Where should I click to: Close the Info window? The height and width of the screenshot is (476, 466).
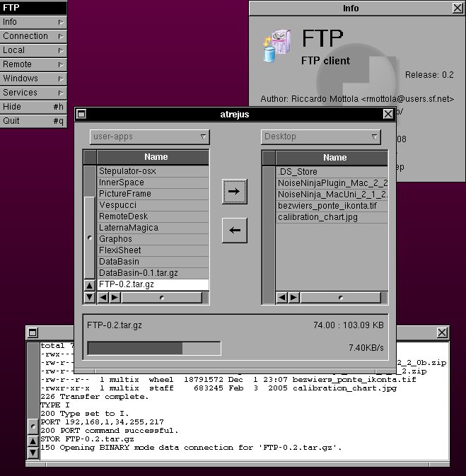pos(458,8)
